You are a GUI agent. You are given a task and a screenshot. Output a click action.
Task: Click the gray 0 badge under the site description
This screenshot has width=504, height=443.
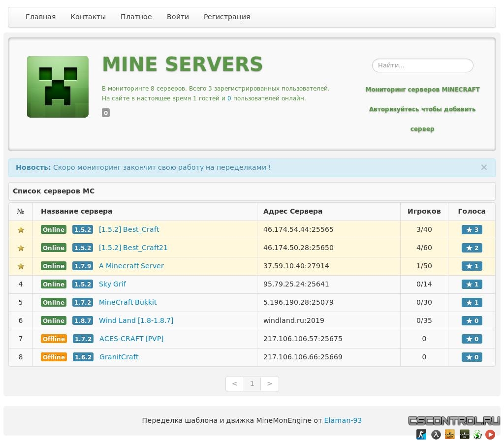pyautogui.click(x=106, y=113)
